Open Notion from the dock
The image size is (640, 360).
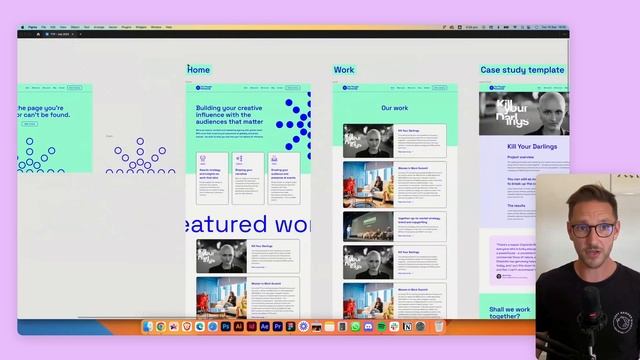click(407, 327)
